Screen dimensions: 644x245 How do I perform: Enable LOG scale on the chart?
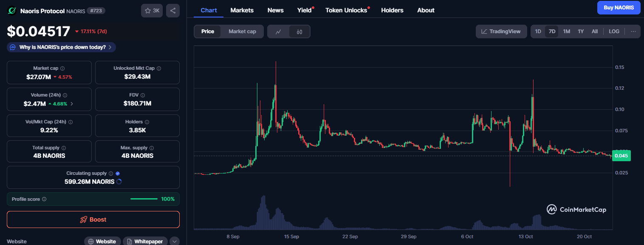[614, 31]
